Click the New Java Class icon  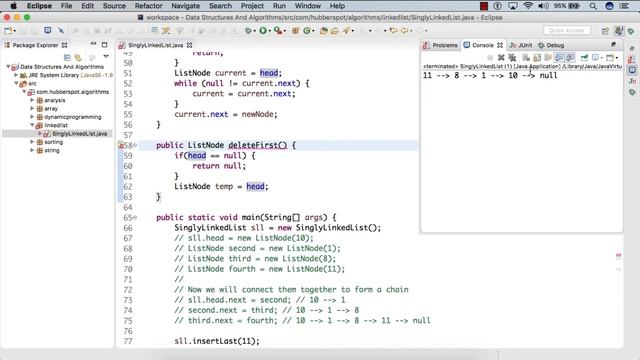click(x=307, y=31)
